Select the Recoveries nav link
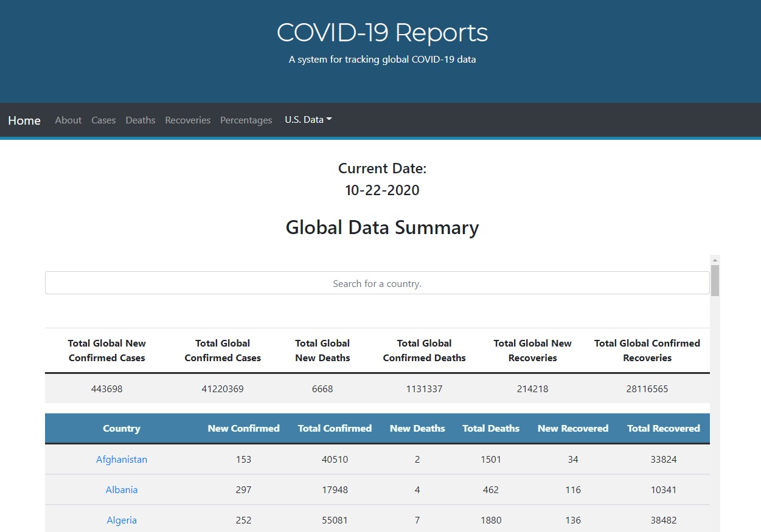Image resolution: width=761 pixels, height=532 pixels. [187, 120]
